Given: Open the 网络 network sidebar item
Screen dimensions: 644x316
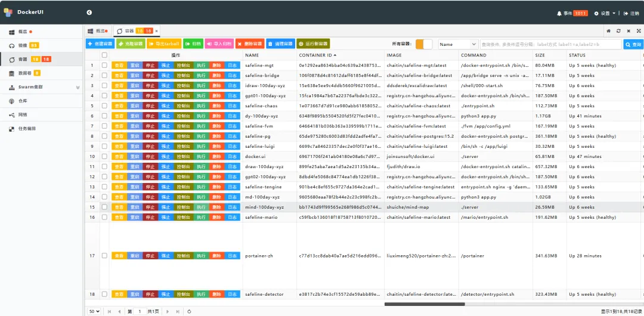Looking at the screenshot, I should pos(42,114).
